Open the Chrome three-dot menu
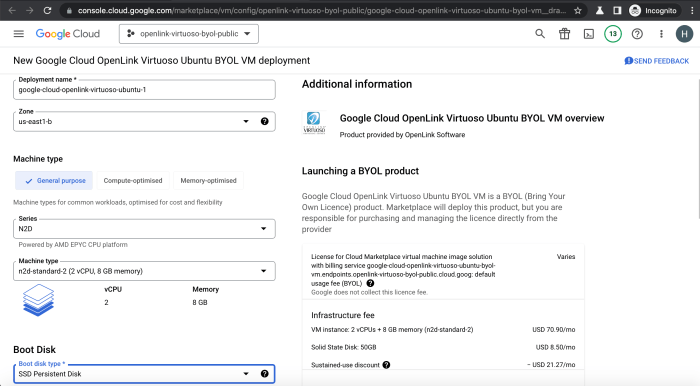The height and width of the screenshot is (386, 700). click(692, 10)
